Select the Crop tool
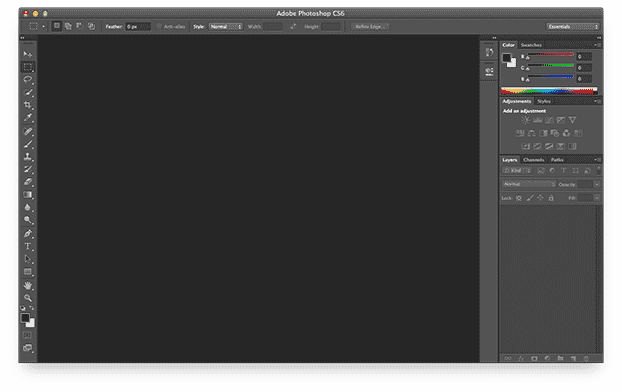Screen dimensions: 622x392 pos(27,105)
